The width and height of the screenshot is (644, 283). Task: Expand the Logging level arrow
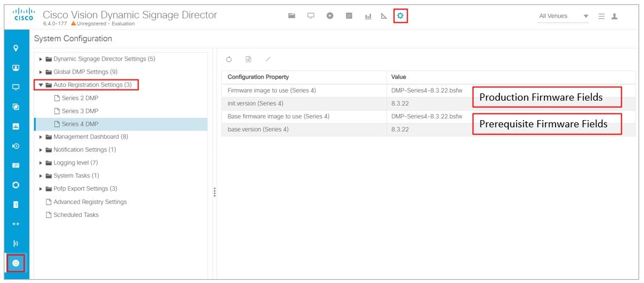[41, 163]
